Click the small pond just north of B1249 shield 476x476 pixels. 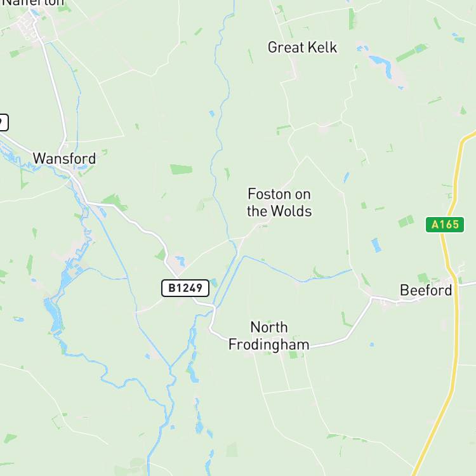tap(181, 261)
